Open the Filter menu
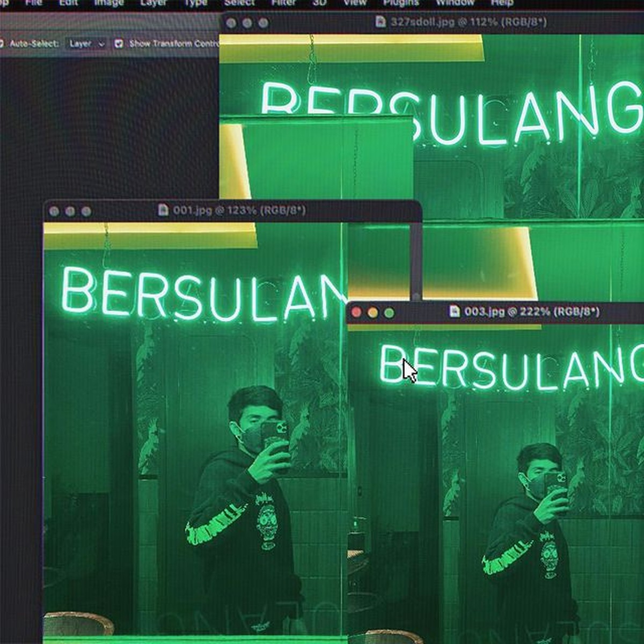This screenshot has height=644, width=644. tap(283, 3)
